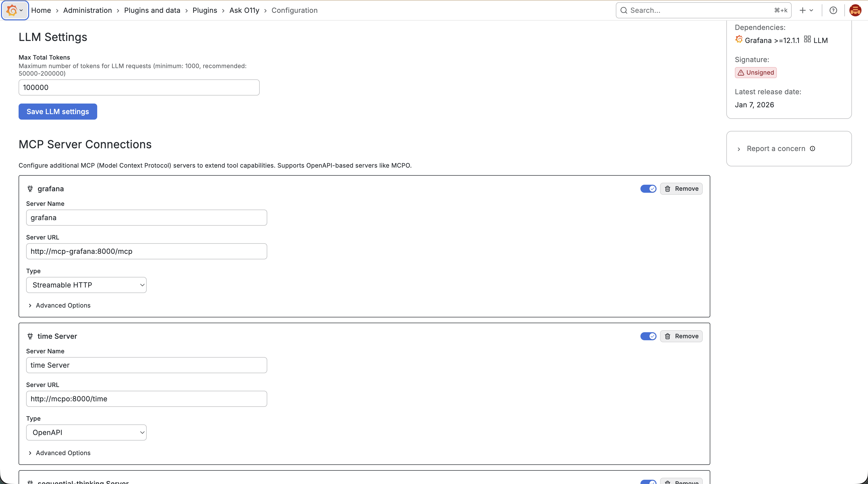Screen dimensions: 868x484
Task: Open the OpenAPI type dropdown
Action: [86, 433]
